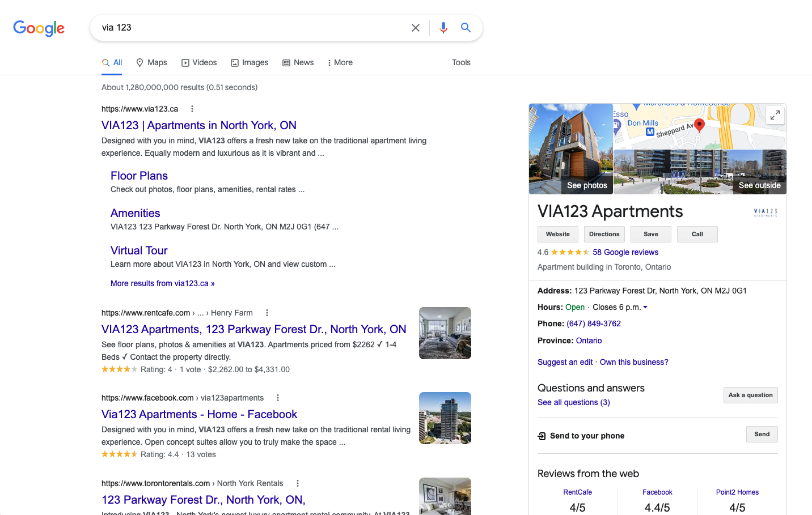Click the red location pin on map
The height and width of the screenshot is (515, 812).
click(699, 125)
